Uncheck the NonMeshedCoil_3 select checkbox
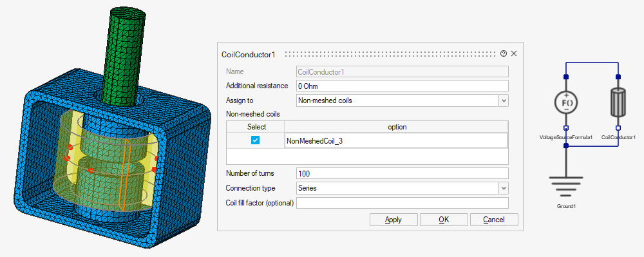Image resolution: width=644 pixels, height=257 pixels. point(255,140)
